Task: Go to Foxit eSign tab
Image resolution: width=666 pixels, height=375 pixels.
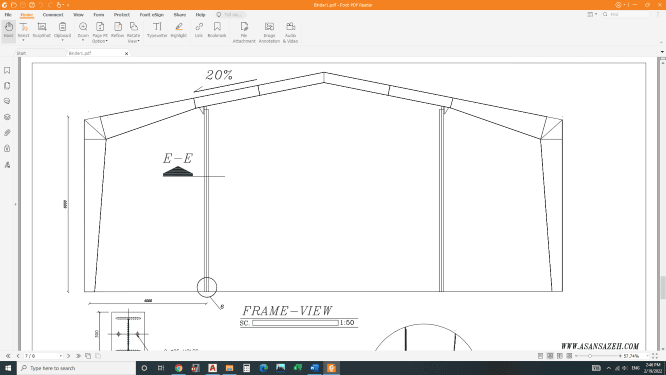Action: coord(152,14)
